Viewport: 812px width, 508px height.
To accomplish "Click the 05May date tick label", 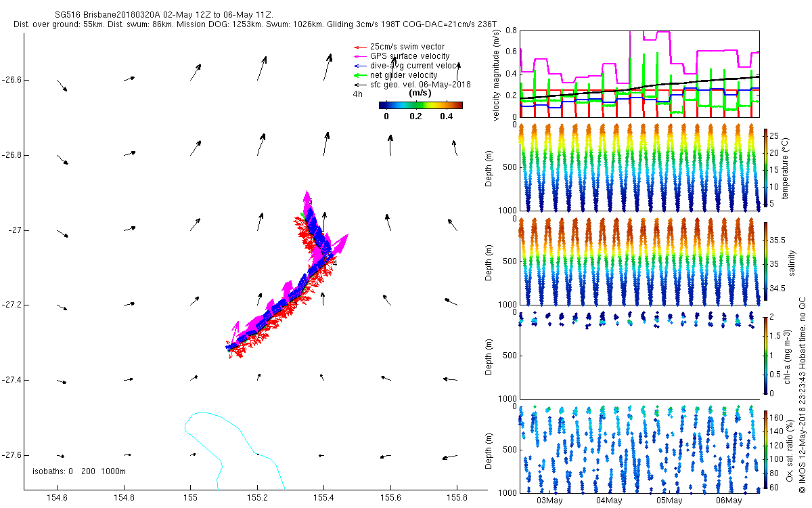I will pos(669,501).
